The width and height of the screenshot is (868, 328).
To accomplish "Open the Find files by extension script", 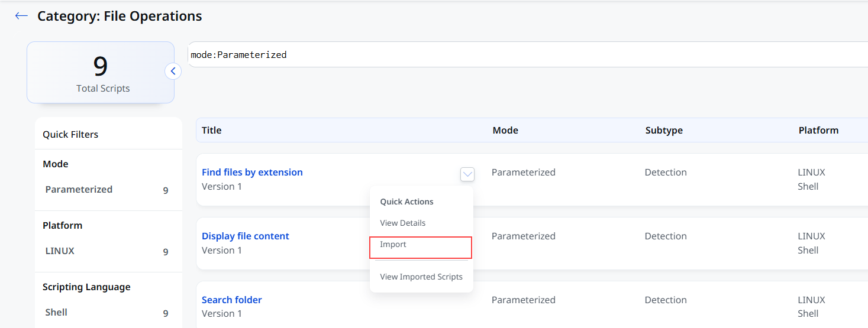I will pyautogui.click(x=252, y=172).
